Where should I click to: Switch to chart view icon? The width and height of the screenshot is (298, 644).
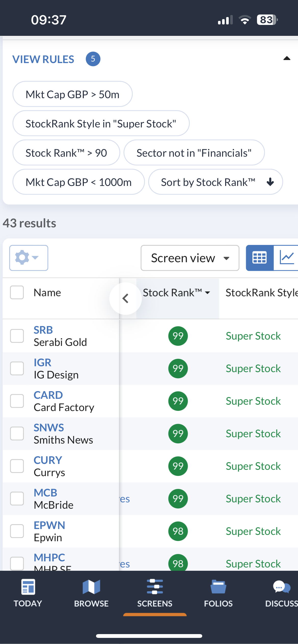click(x=286, y=258)
